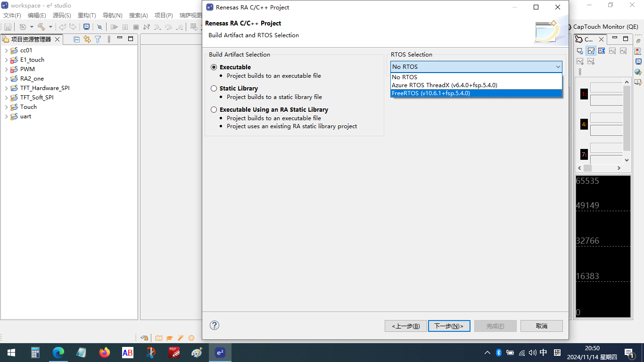
Task: Select the uart project in explorer
Action: 25,116
